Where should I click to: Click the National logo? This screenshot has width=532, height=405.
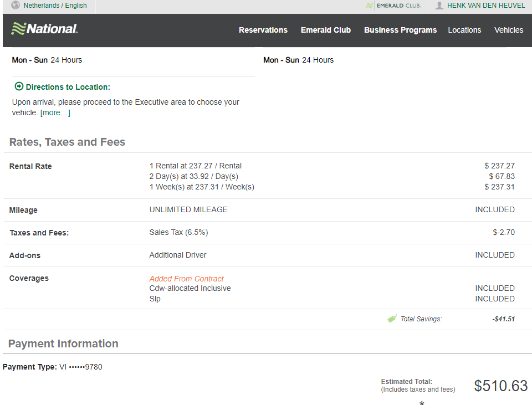coord(44,29)
